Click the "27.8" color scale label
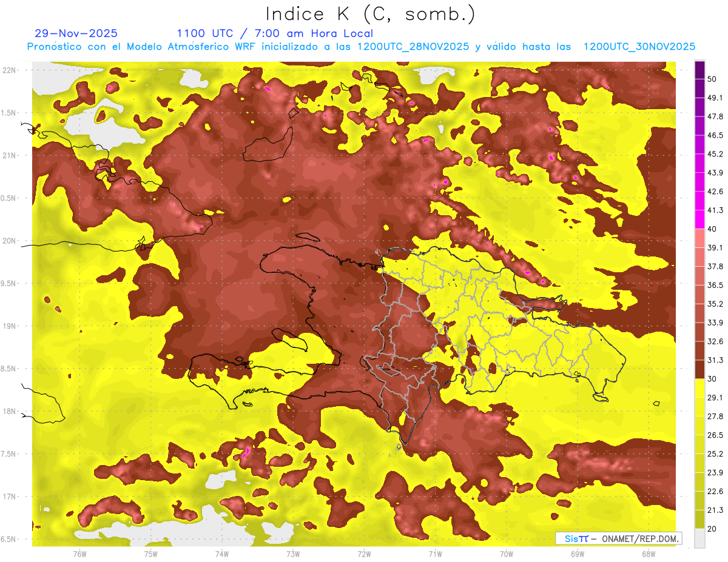The image size is (728, 562). 715,416
